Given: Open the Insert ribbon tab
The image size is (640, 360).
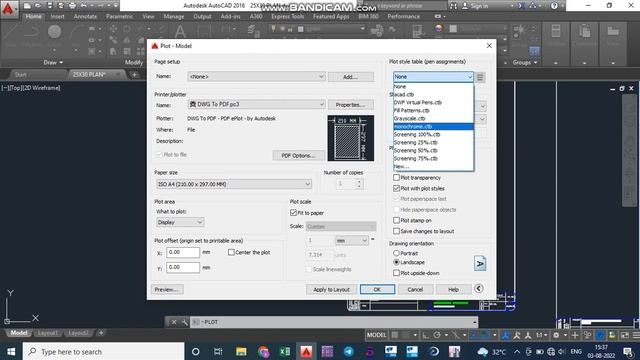Looking at the screenshot, I should coord(58,16).
